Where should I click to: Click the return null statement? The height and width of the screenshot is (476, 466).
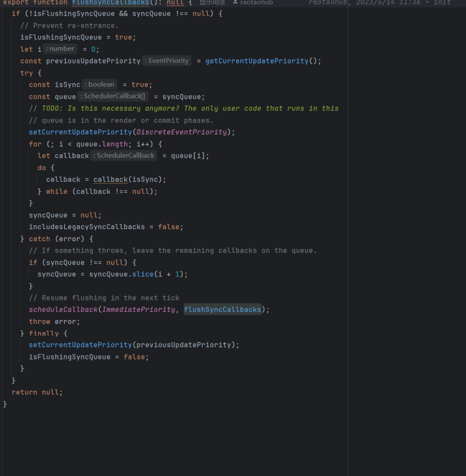(x=36, y=392)
